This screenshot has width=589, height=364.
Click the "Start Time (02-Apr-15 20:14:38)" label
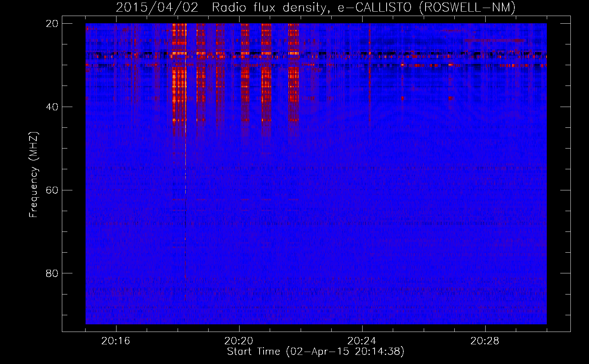click(316, 352)
